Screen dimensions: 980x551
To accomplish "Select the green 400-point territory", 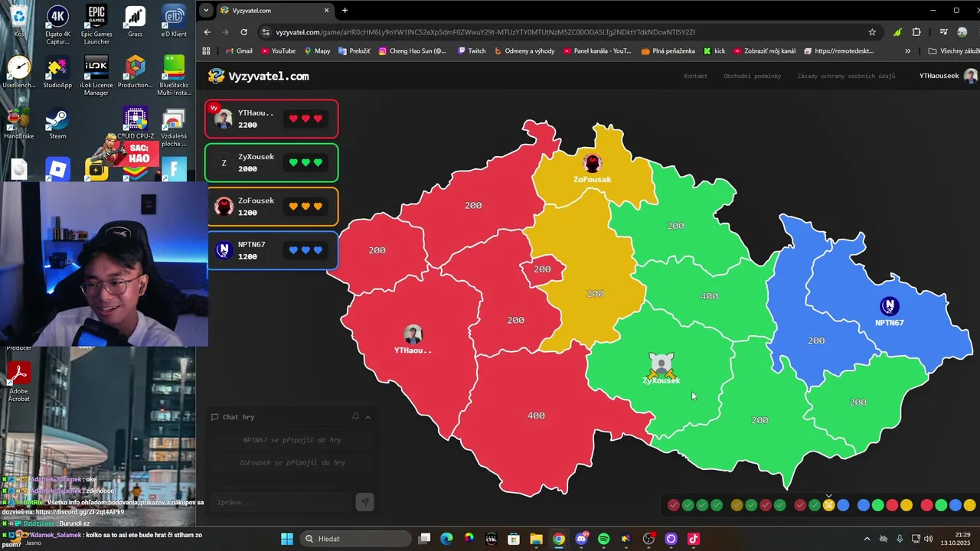I will [709, 296].
